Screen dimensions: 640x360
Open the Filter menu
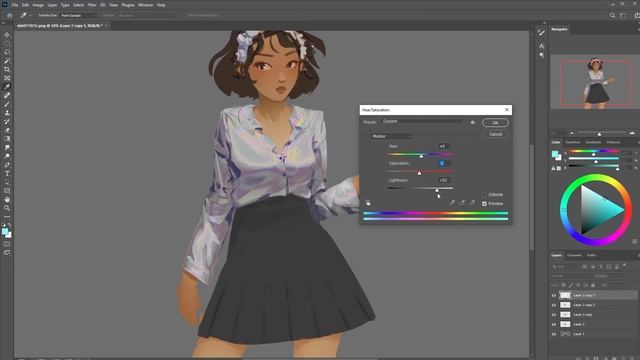click(92, 5)
